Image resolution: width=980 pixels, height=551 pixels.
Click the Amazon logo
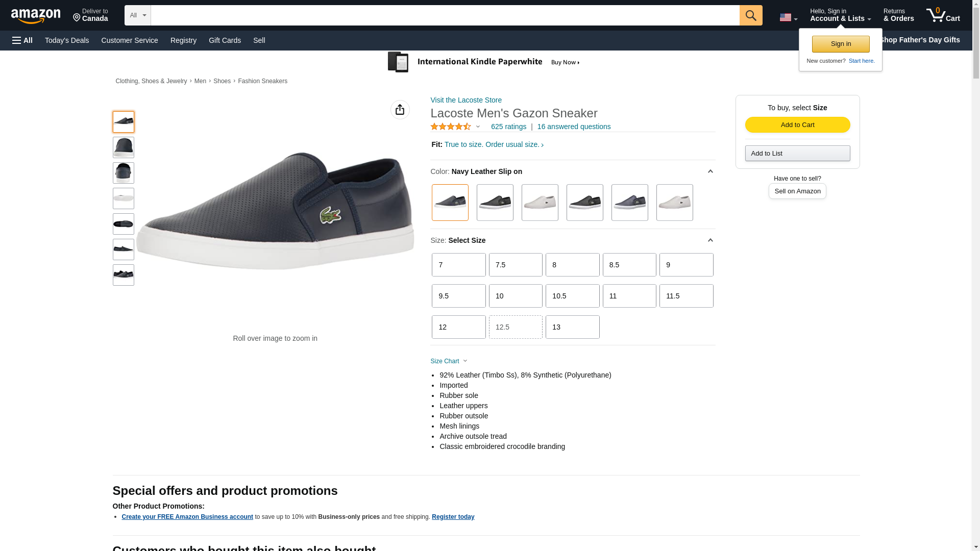(x=36, y=16)
